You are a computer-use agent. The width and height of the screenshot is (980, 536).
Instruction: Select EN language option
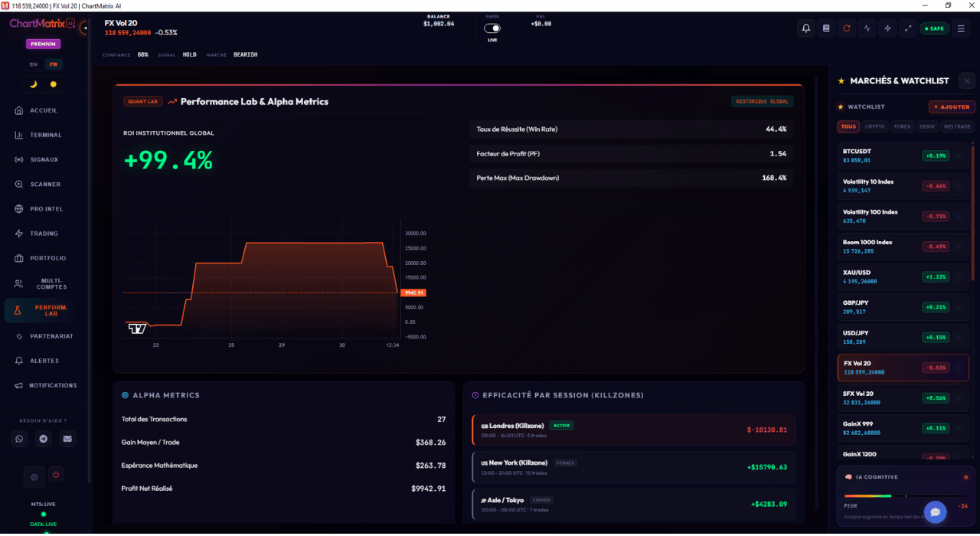tap(34, 64)
